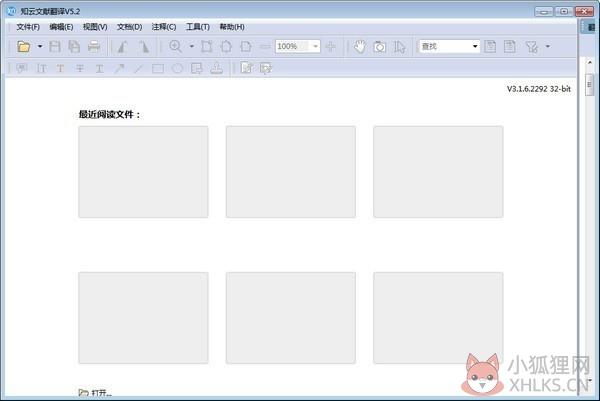Click the 最近阅读文件 heading
The width and height of the screenshot is (600, 401).
point(109,114)
